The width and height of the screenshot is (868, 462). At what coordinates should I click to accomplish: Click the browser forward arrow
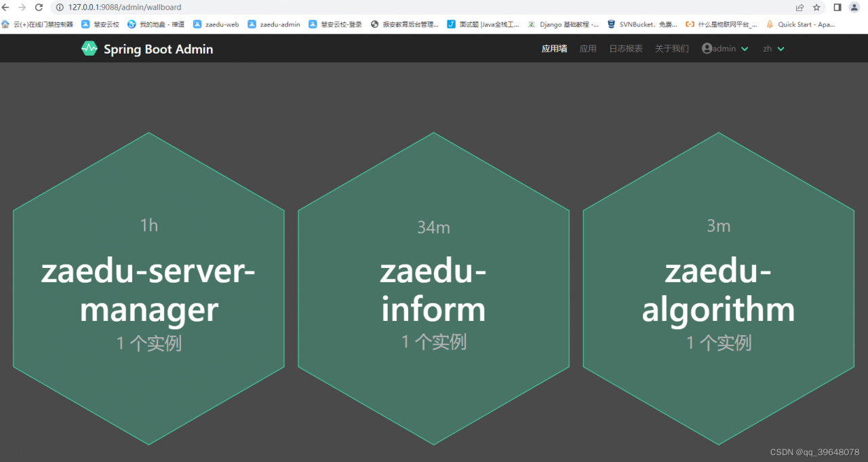22,7
